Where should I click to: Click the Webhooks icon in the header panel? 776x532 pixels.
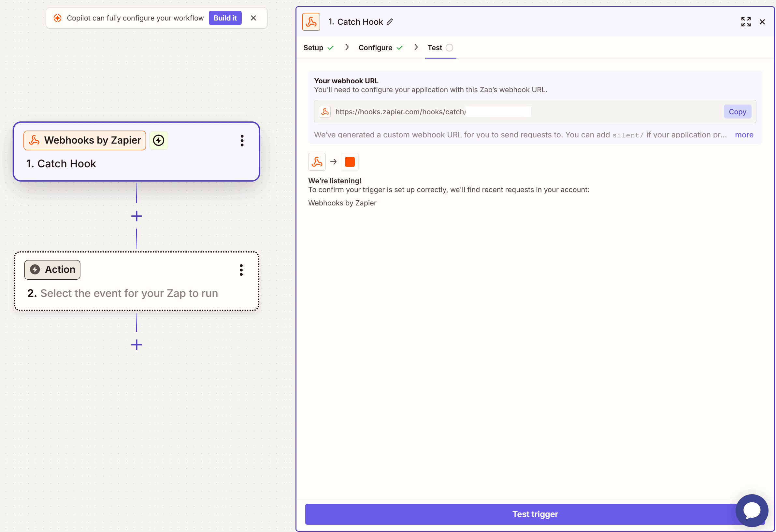(x=311, y=22)
